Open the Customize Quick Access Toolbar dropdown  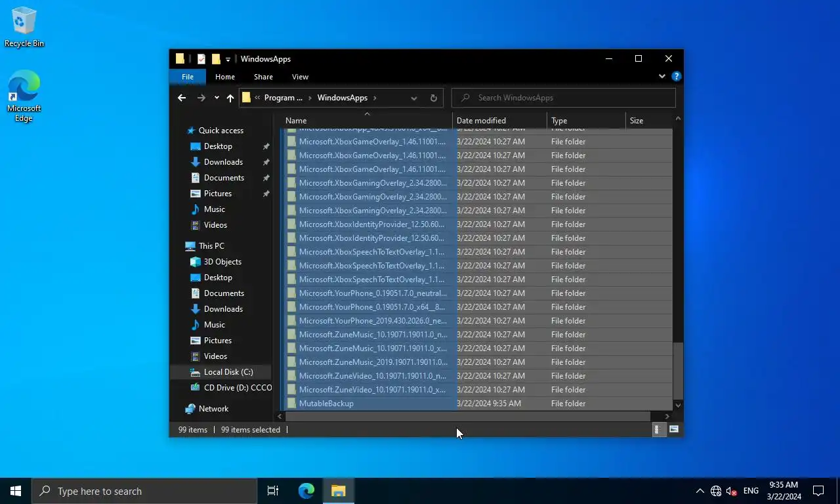(x=228, y=60)
